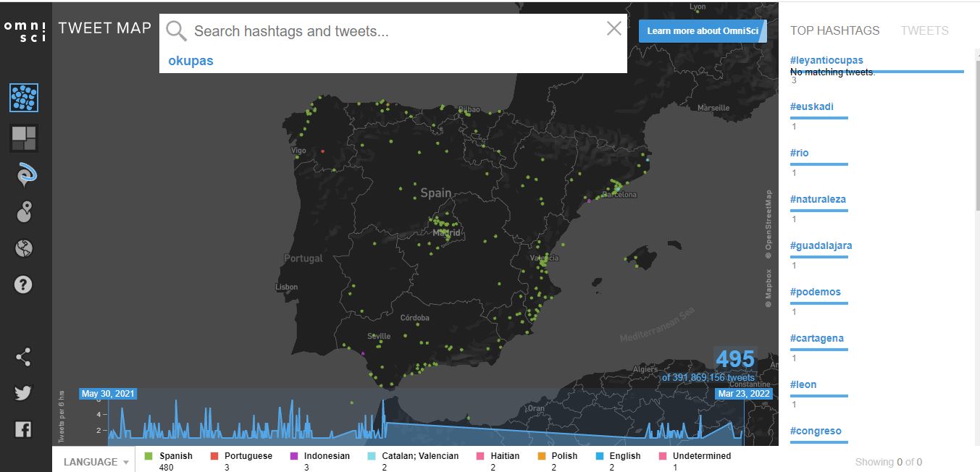Open the animated tweet flow view
The width and height of the screenshot is (980, 472).
point(24,174)
